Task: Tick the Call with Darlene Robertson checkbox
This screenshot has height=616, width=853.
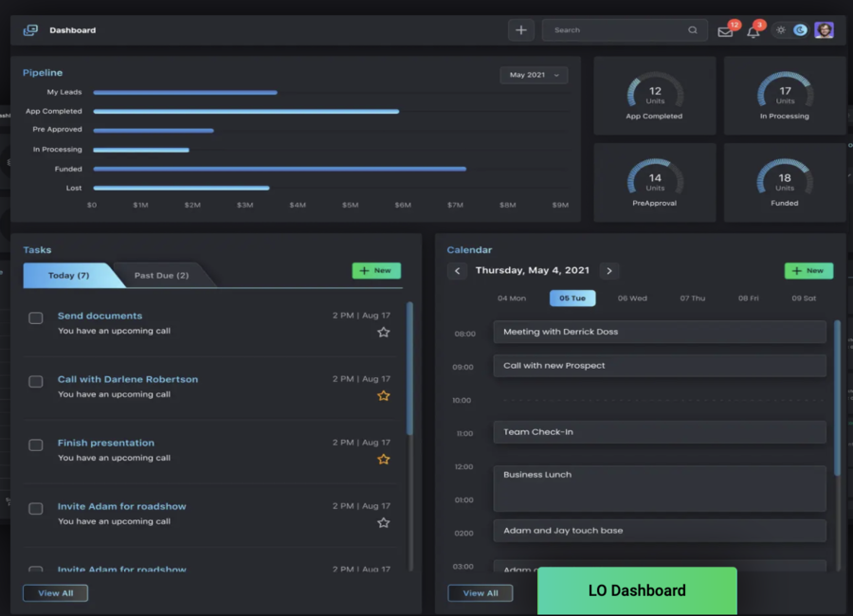Action: tap(36, 382)
